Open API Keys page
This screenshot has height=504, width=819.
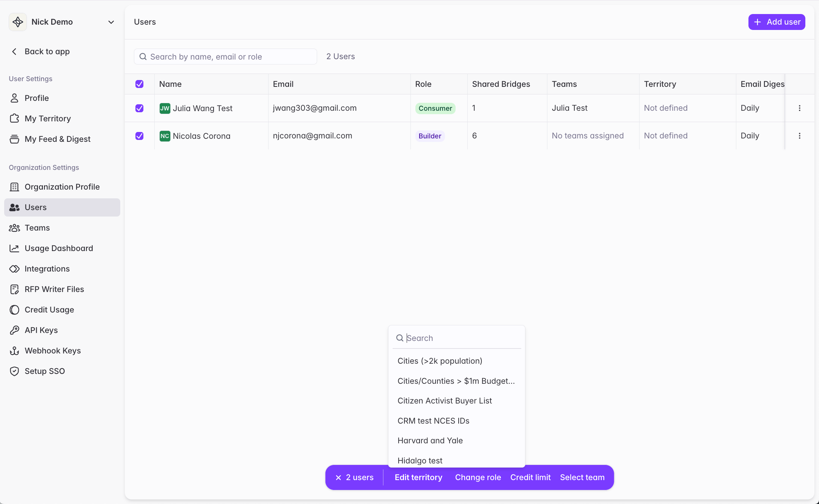(x=62, y=330)
